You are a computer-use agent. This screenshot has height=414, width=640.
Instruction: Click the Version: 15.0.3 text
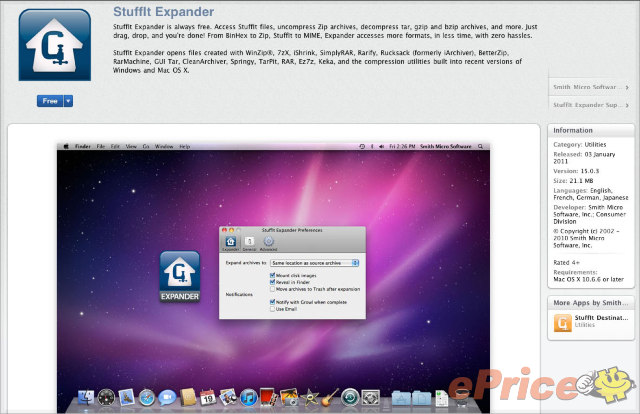coord(576,171)
